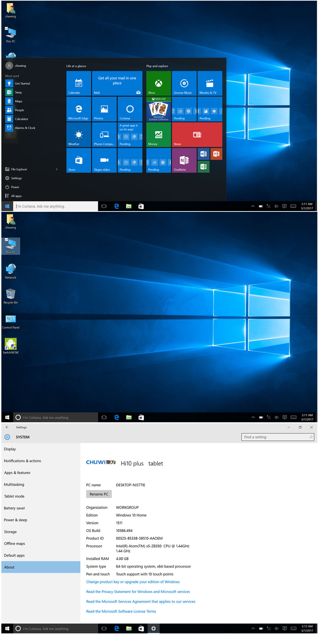Open the OneNote tile
This screenshot has height=644, width=318.
pyautogui.click(x=184, y=161)
